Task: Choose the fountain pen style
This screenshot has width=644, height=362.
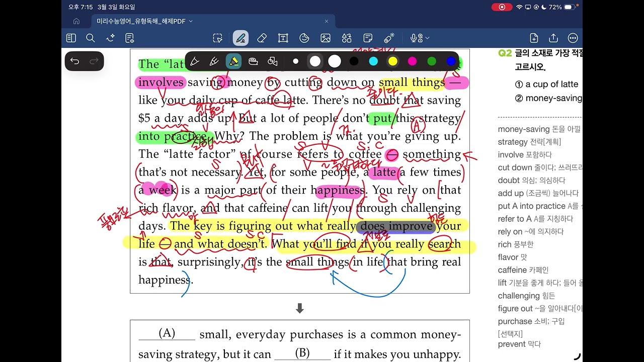Action: coord(194,61)
